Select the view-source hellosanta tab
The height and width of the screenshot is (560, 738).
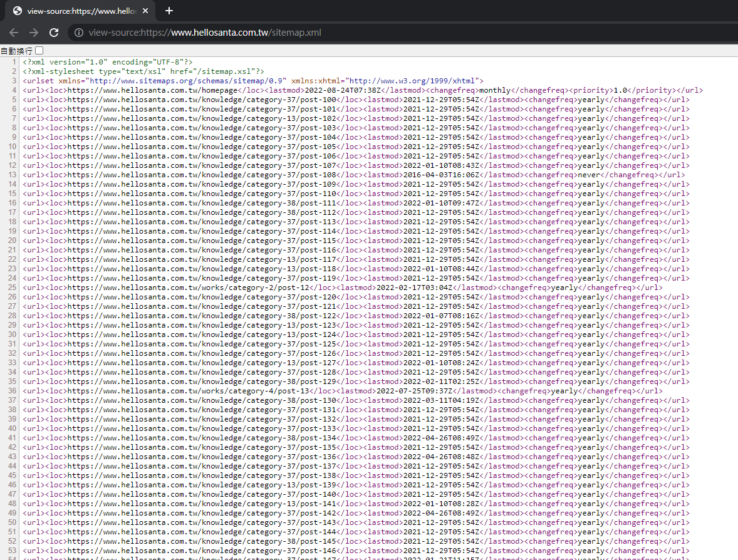tap(80, 11)
